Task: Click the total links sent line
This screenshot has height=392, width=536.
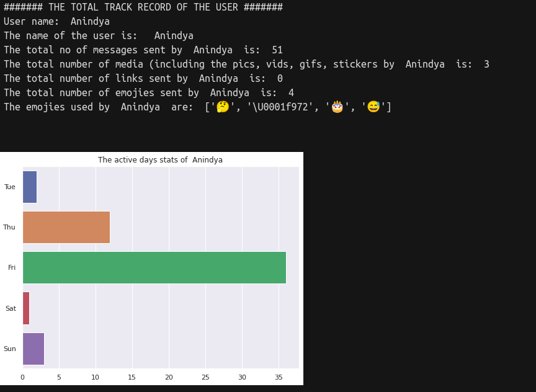Action: point(143,79)
